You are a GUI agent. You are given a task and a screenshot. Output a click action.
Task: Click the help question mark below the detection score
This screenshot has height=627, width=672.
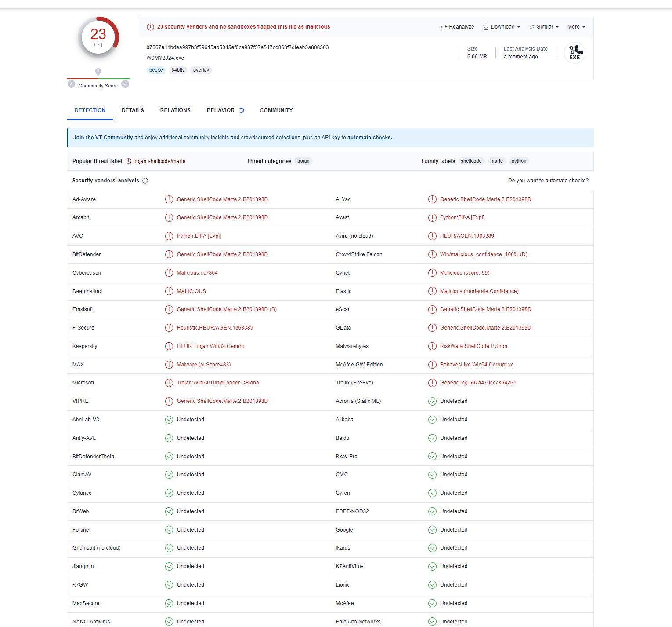(98, 72)
